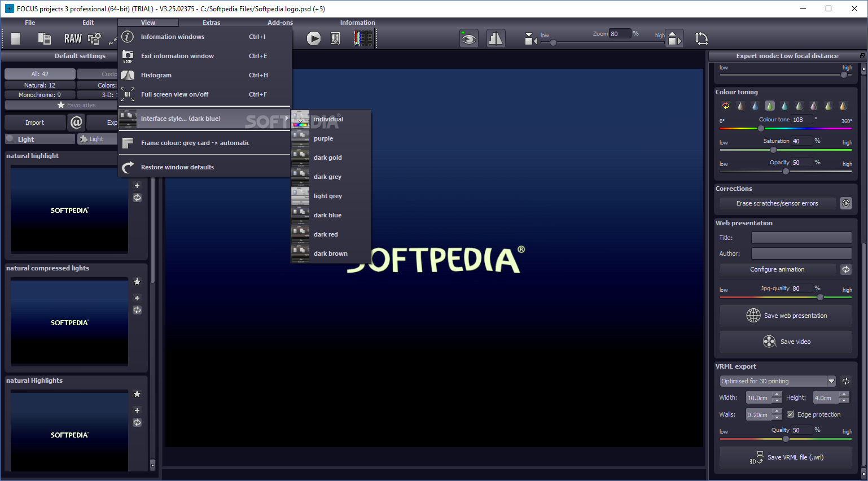Decrease Walls value with down arrow
Image resolution: width=868 pixels, height=481 pixels.
click(777, 418)
